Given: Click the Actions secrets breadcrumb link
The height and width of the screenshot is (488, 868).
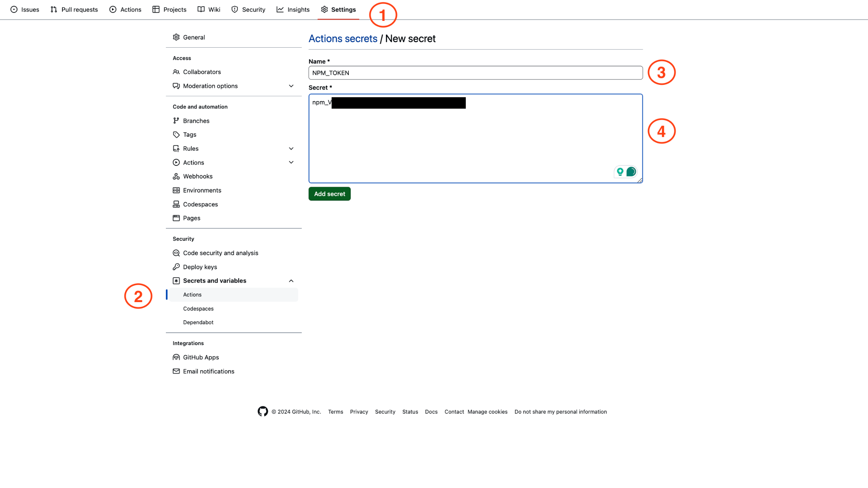Looking at the screenshot, I should 342,38.
